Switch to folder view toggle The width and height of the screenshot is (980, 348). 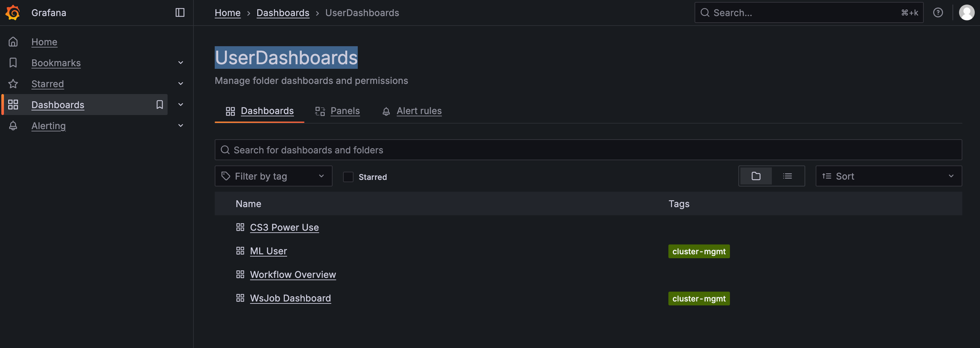tap(756, 176)
